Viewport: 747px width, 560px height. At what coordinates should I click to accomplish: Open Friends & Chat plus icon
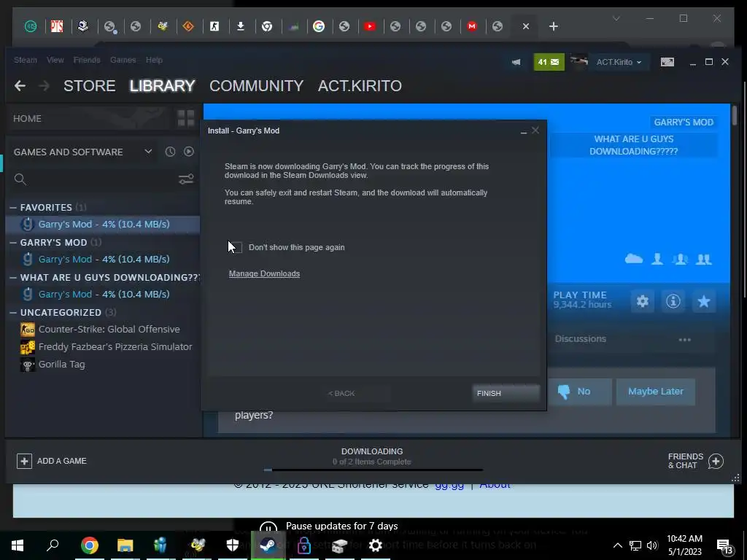pos(716,461)
